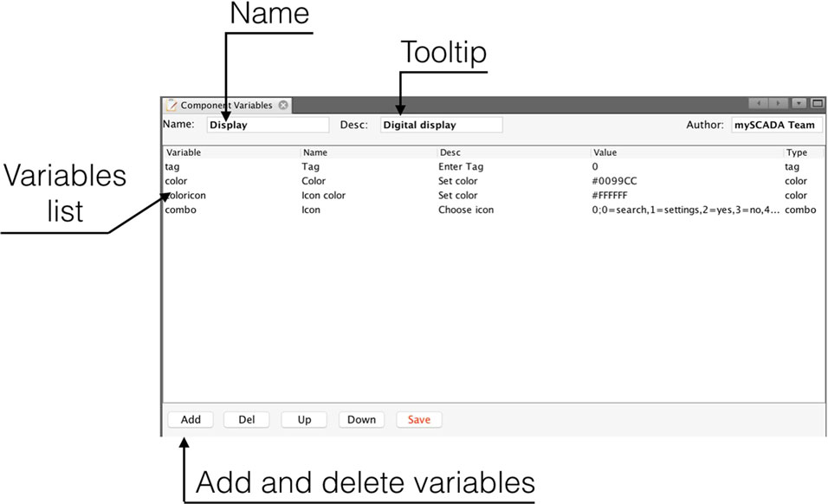828x504 pixels.
Task: Click the #FFFFFF icon color value
Action: pos(610,195)
